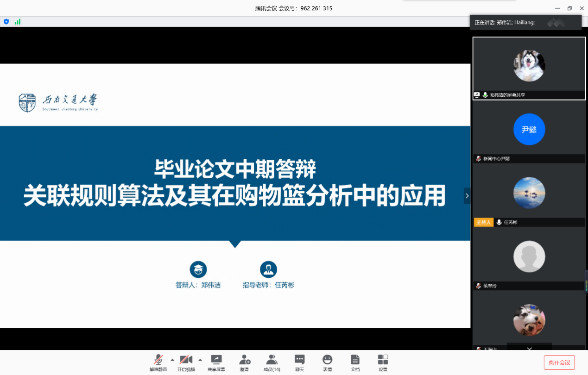Check the green network signal indicator
Screen dimensions: 588x375
[18, 22]
